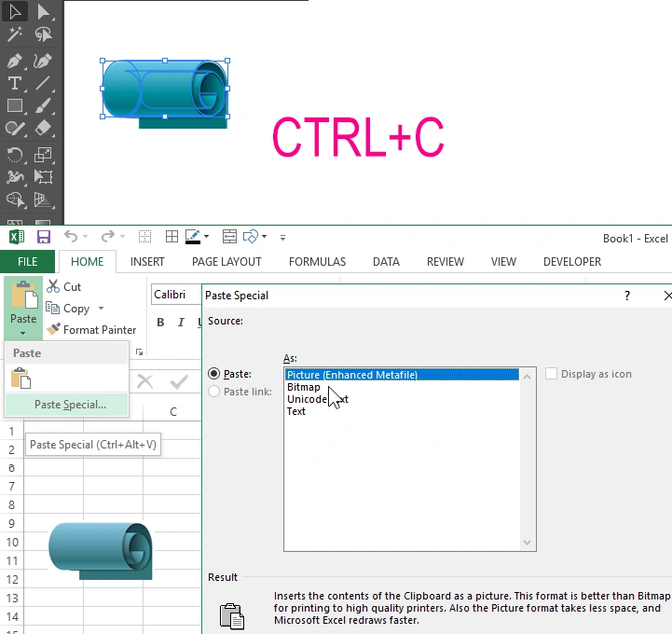Expand the Copy dropdown arrow
Screen dimensions: 672x634
click(x=101, y=309)
